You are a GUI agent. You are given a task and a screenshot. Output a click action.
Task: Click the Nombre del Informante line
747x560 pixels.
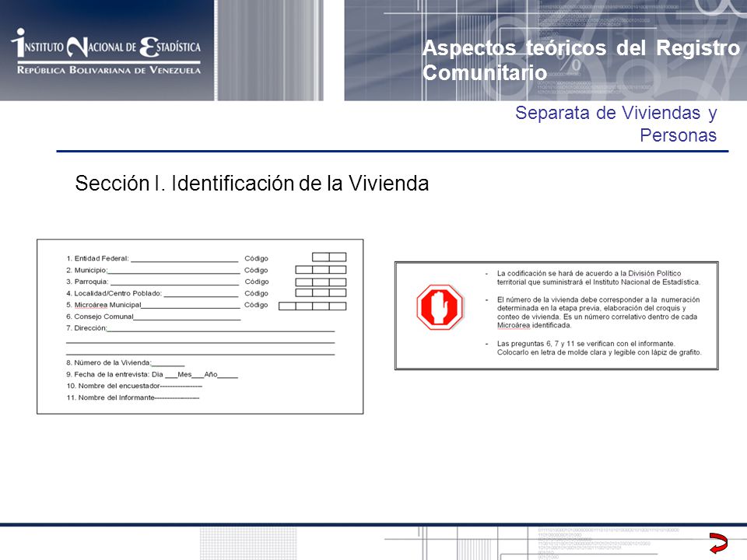133,397
